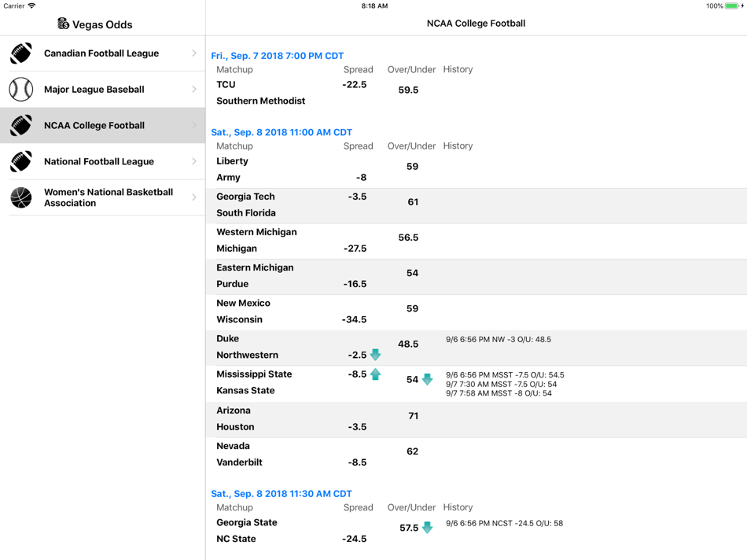Select the WNBA basketball icon
Viewport: 747px width, 560px height.
20,197
